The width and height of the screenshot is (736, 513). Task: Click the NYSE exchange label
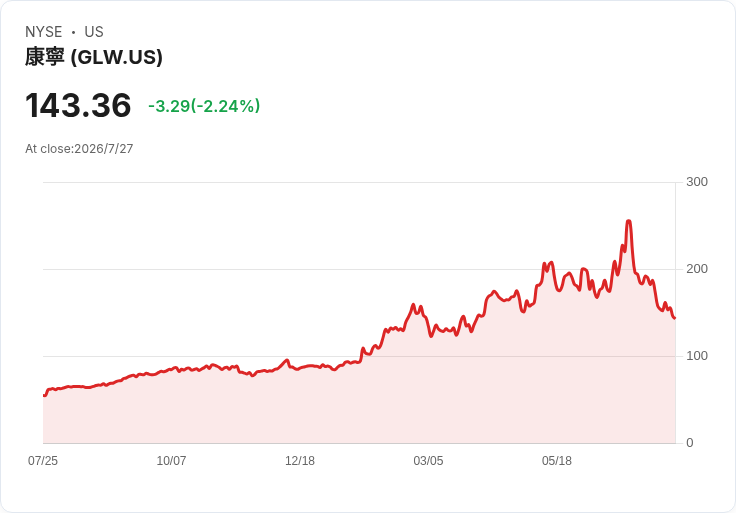coord(44,32)
